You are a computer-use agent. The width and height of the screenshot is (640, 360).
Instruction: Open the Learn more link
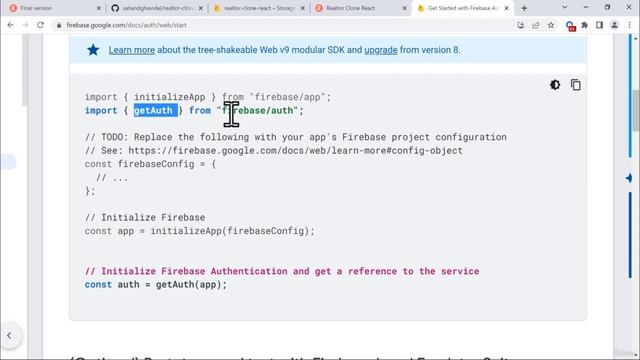(x=131, y=50)
